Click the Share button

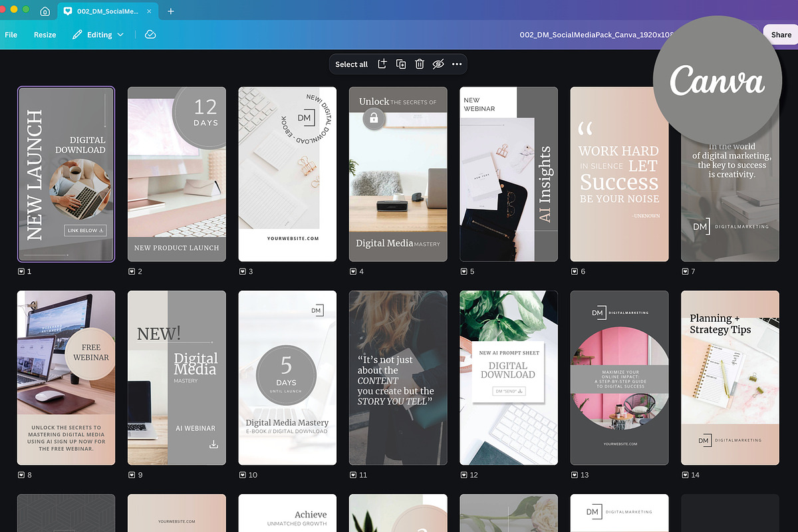coord(781,35)
